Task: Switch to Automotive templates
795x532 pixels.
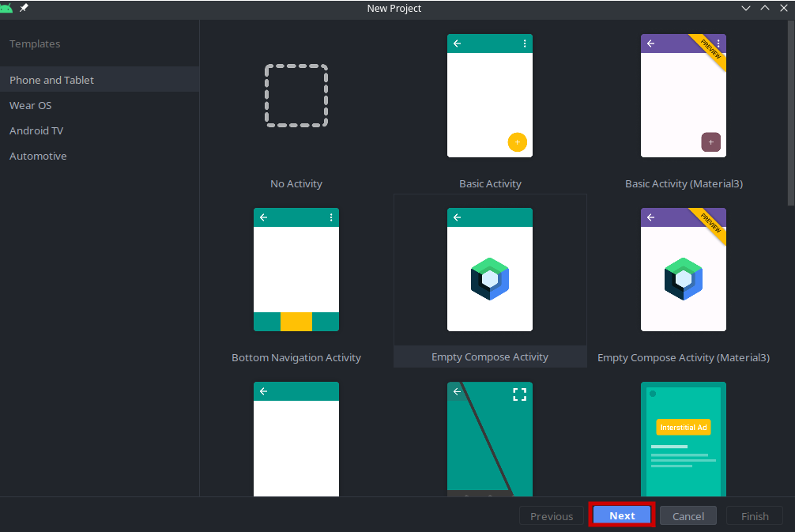Action: [x=38, y=156]
